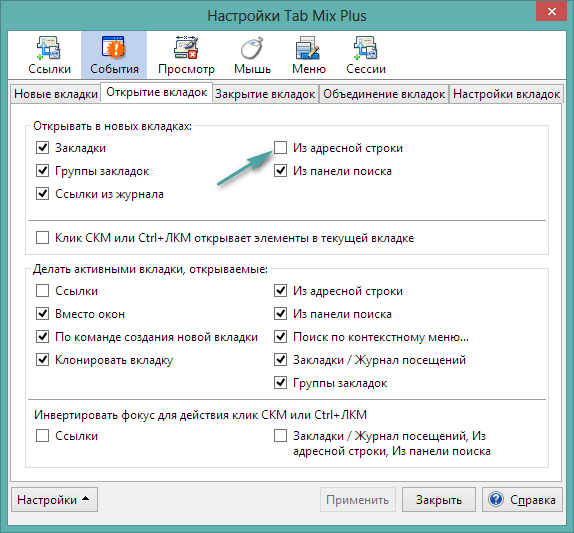Check Ссылки under make tabs active
This screenshot has height=533, width=574.
[42, 291]
